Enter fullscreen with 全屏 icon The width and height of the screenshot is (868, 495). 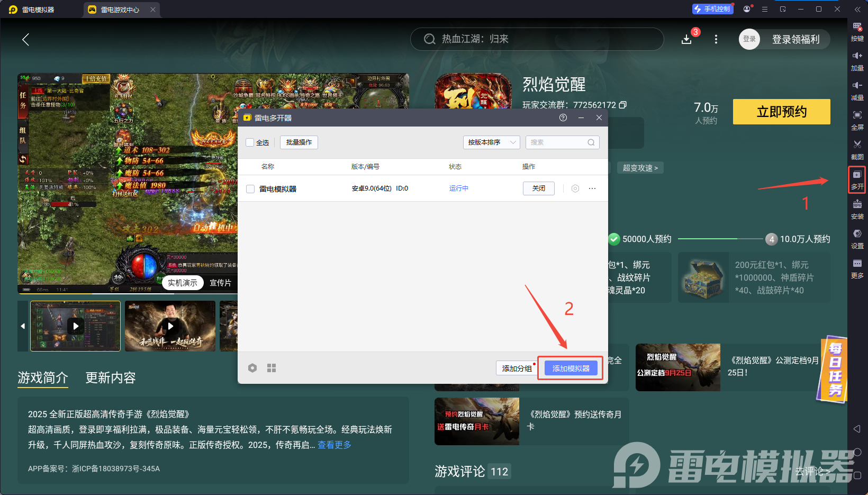click(x=857, y=121)
